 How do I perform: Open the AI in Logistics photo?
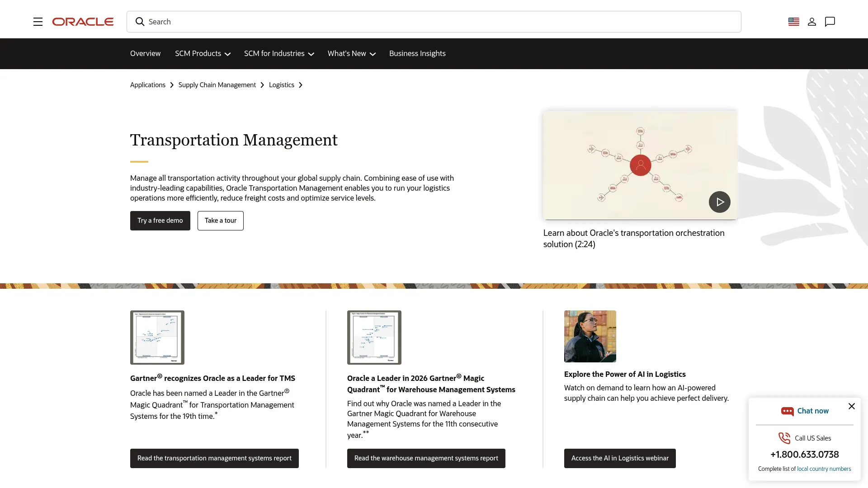(x=590, y=336)
